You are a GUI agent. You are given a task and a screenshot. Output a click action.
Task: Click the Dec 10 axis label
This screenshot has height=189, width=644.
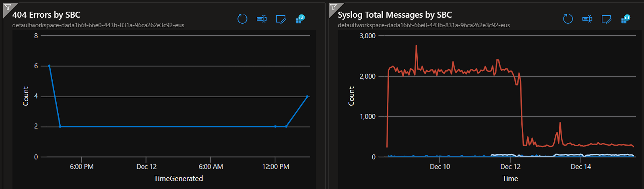pos(440,167)
